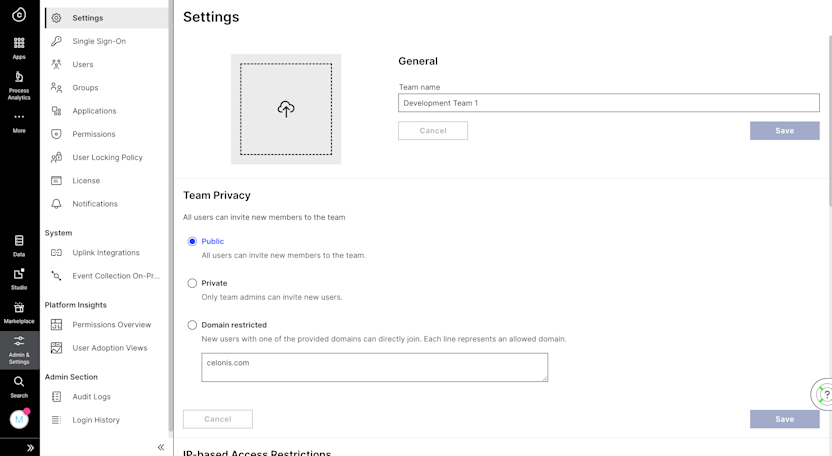Click the Audit Logs icon
This screenshot has width=832, height=456.
(x=56, y=397)
